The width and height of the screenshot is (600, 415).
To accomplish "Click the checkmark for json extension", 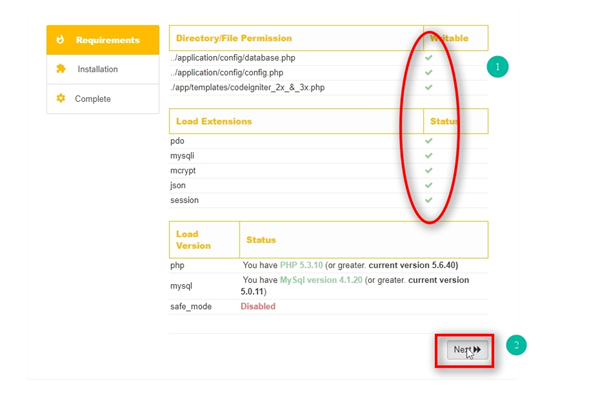I will (429, 185).
